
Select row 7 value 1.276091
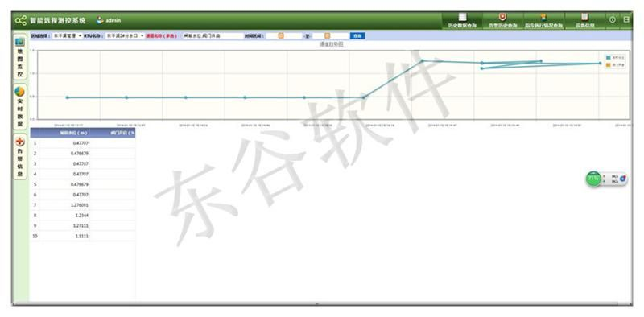pyautogui.click(x=79, y=205)
